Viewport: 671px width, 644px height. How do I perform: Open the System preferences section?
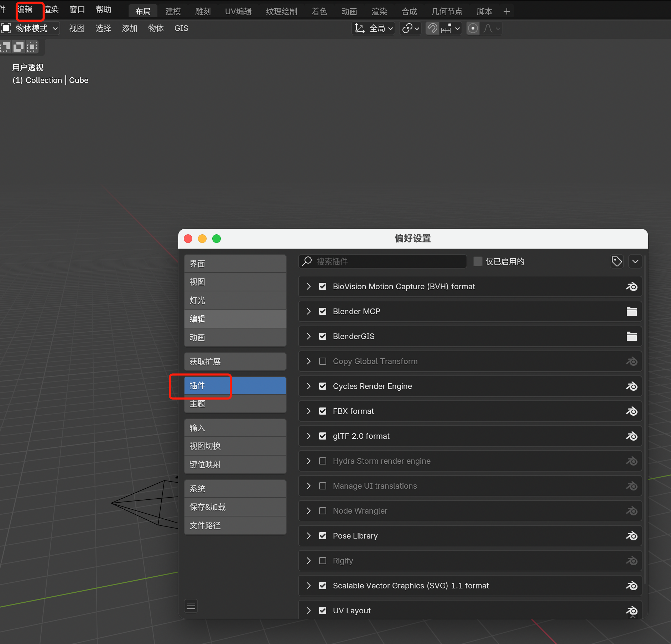(x=235, y=489)
